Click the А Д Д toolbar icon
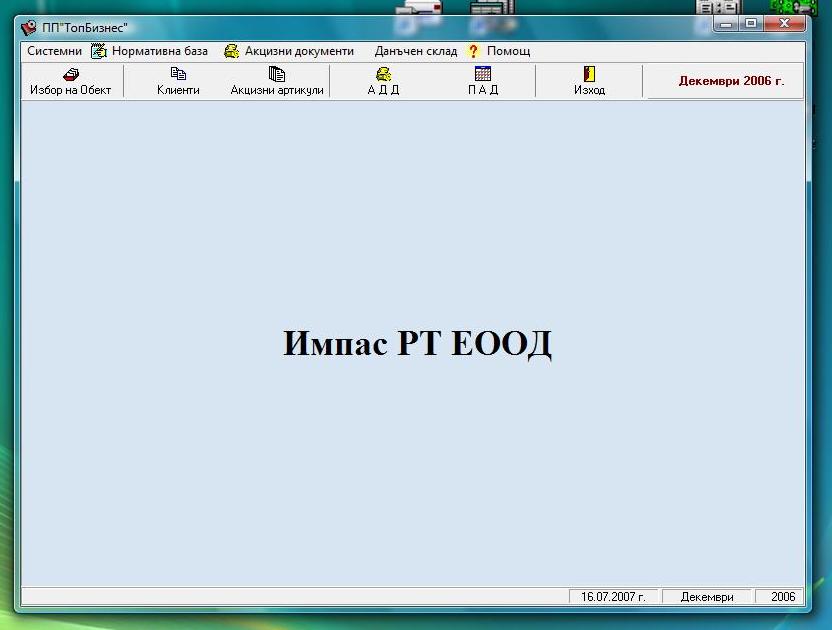 (x=383, y=74)
